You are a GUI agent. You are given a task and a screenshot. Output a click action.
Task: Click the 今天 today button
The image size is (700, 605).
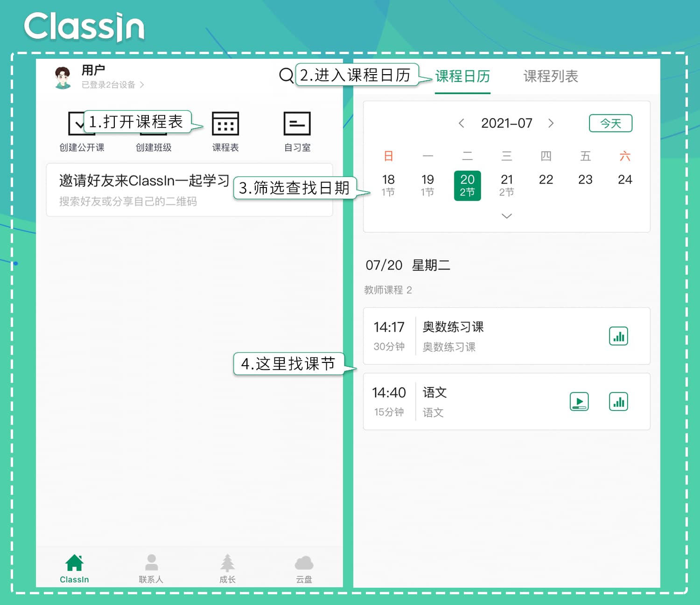tap(610, 123)
